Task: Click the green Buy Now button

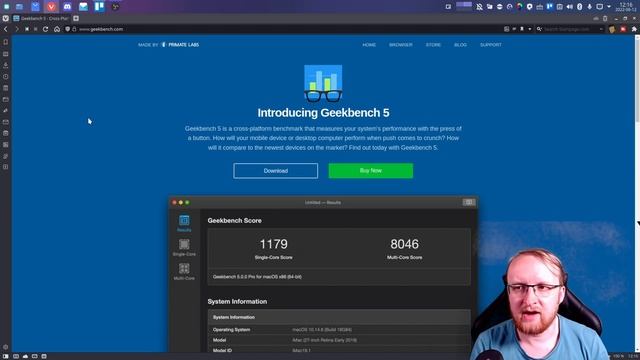Action: pos(371,171)
